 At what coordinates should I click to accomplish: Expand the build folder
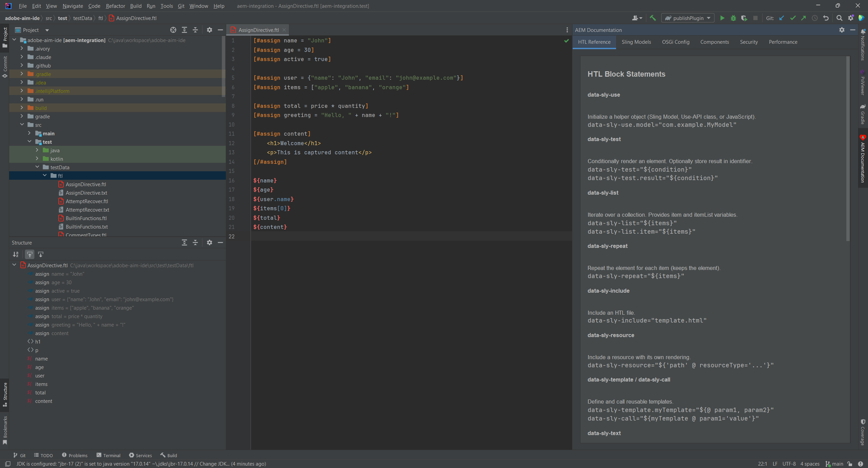(22, 108)
